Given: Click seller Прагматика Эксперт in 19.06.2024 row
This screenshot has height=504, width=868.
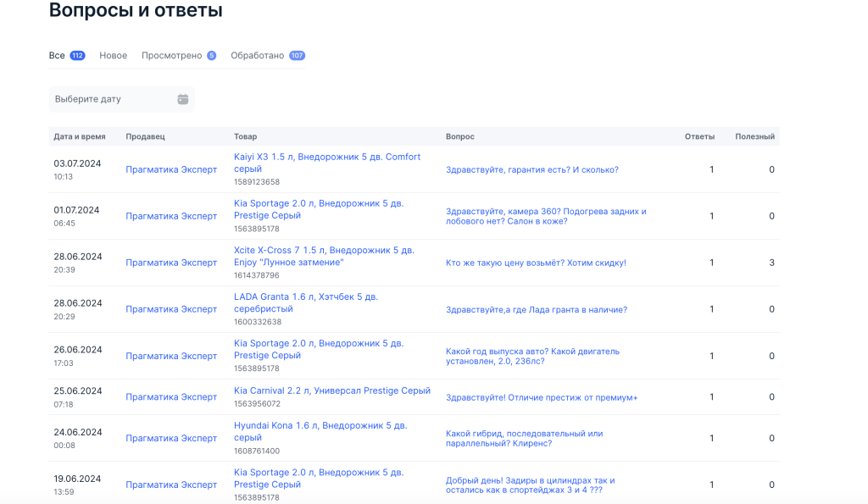Looking at the screenshot, I should click(171, 485).
